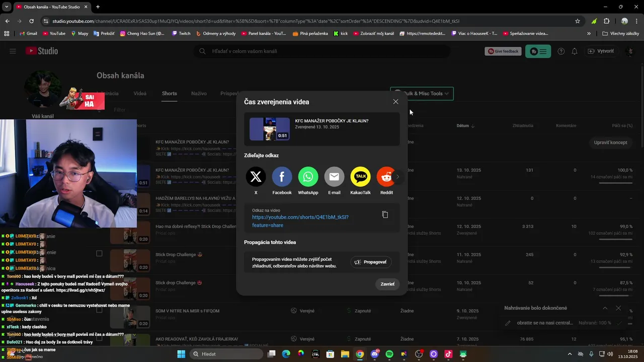Screen dimensions: 644x362
Task: Switch to the Videá tab
Action: pos(140,94)
